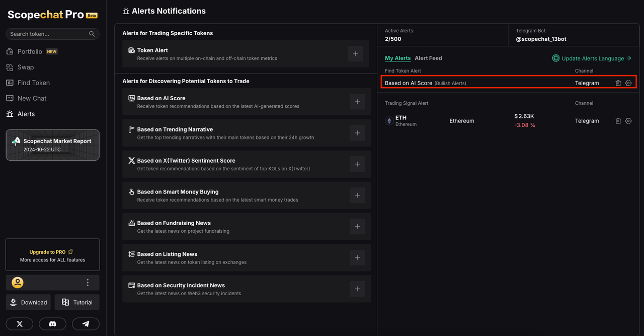Open the X (Twitter) social link
Screen dimensions: 644x336
tap(20, 324)
